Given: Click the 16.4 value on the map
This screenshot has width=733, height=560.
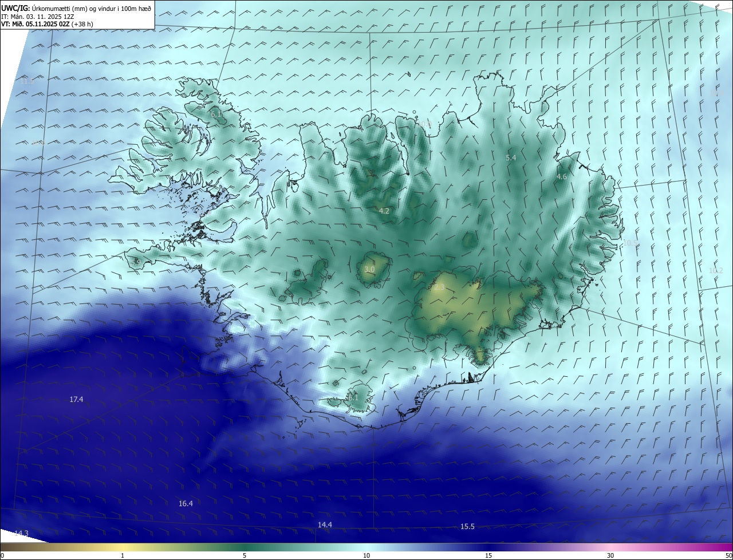Looking at the screenshot, I should click(186, 503).
